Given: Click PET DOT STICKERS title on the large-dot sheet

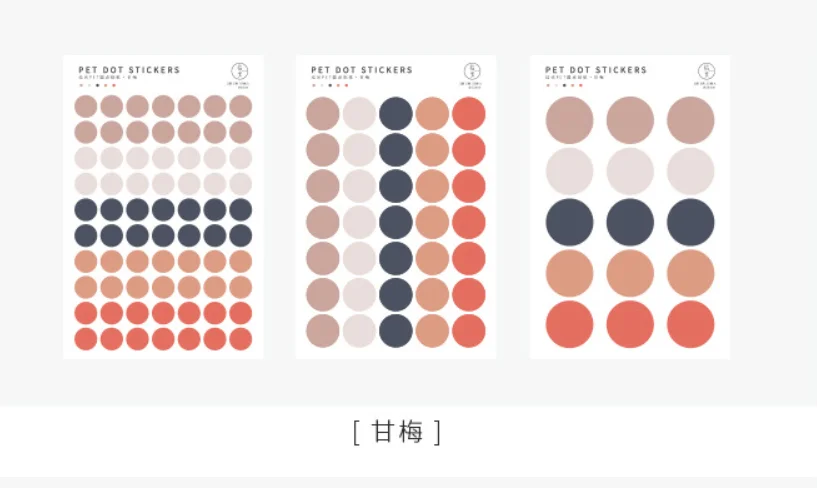Looking at the screenshot, I should [596, 70].
